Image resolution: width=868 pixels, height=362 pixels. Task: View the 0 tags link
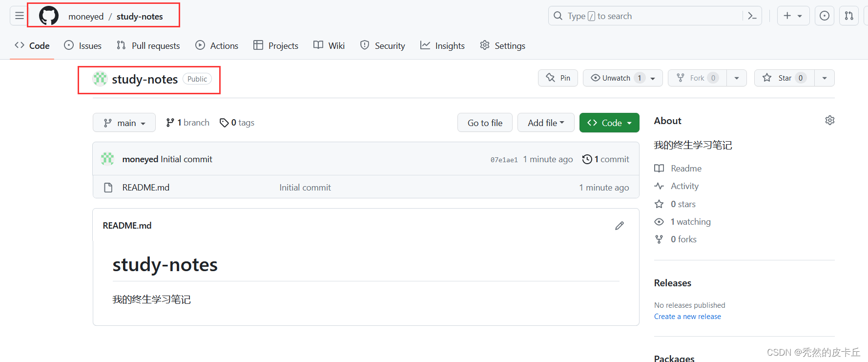click(237, 123)
